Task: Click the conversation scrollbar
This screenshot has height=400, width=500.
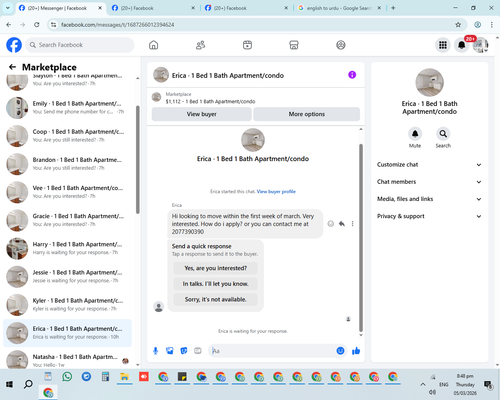Action: 361,237
